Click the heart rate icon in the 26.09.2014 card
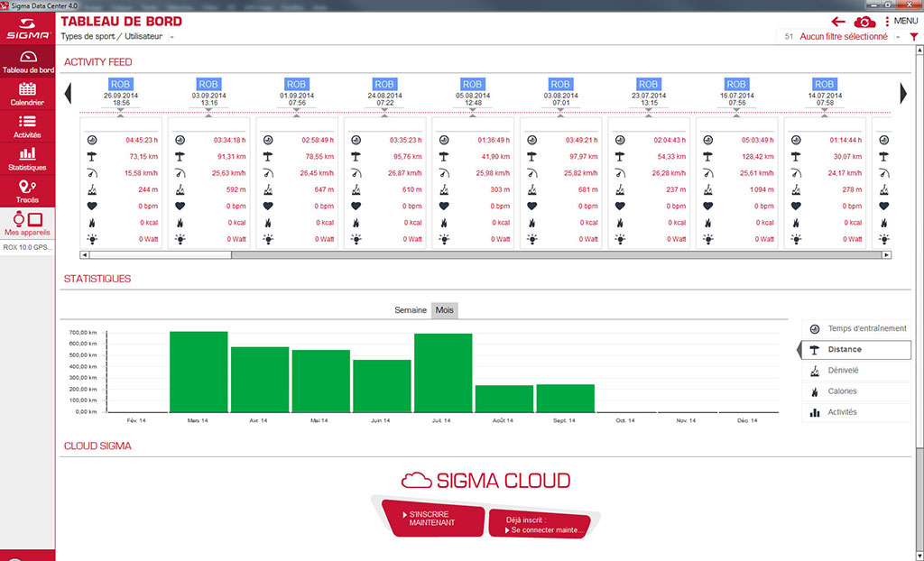Image resolution: width=924 pixels, height=561 pixels. [91, 207]
